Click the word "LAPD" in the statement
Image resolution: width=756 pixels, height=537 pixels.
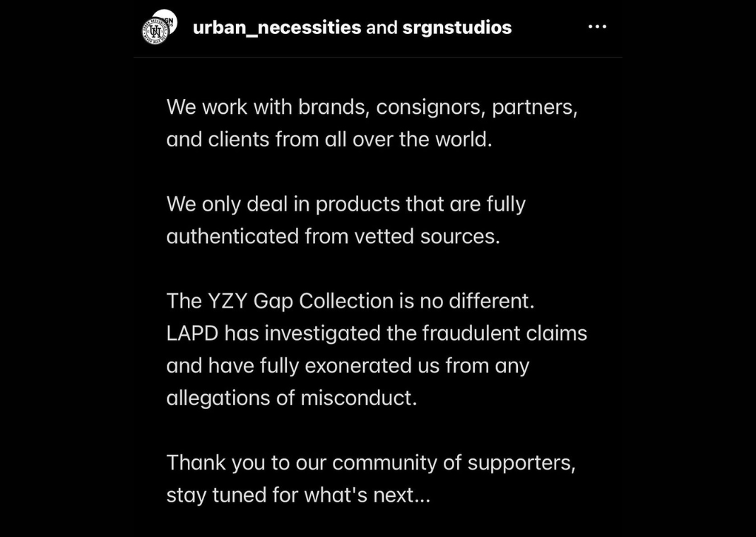192,333
